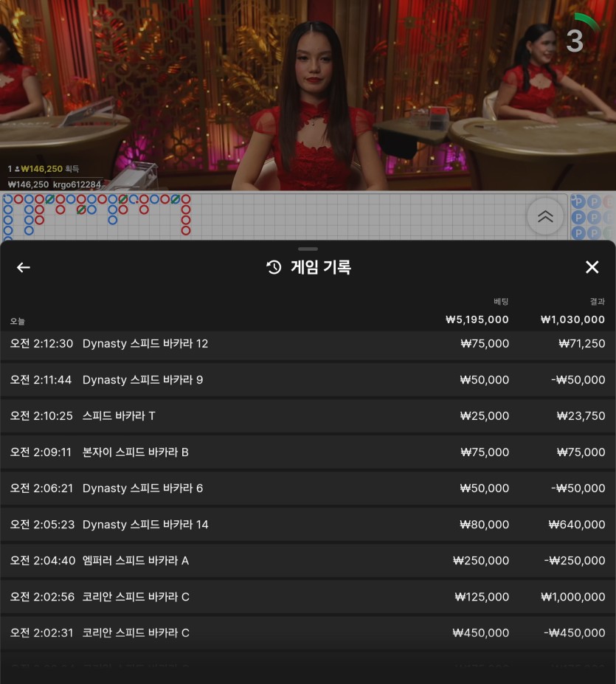
Task: Select the 엠퍼러 스피드 바카라 A entry
Action: (308, 561)
